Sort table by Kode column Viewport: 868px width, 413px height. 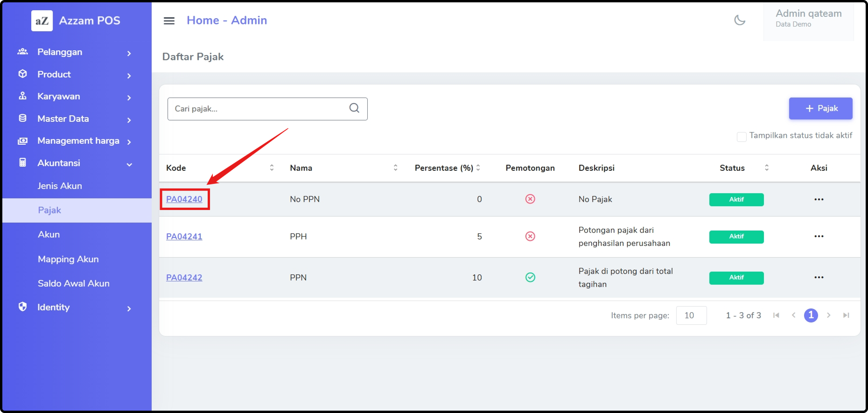tap(272, 168)
